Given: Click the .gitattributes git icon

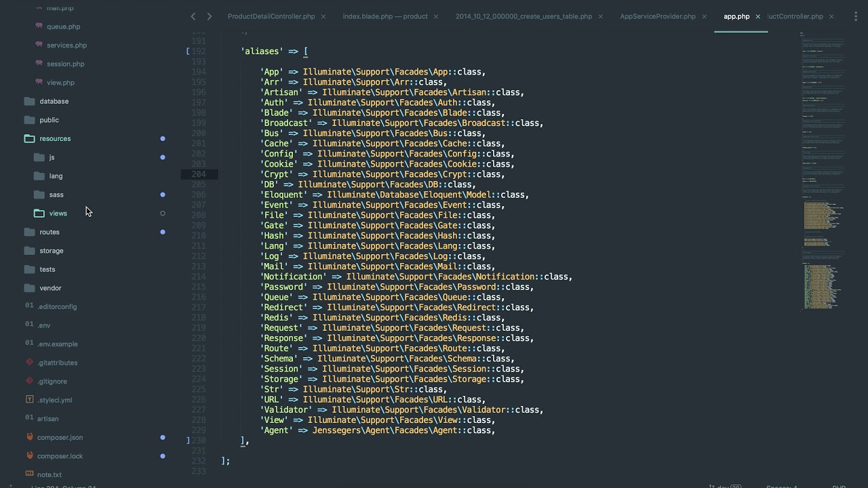Looking at the screenshot, I should tap(29, 362).
